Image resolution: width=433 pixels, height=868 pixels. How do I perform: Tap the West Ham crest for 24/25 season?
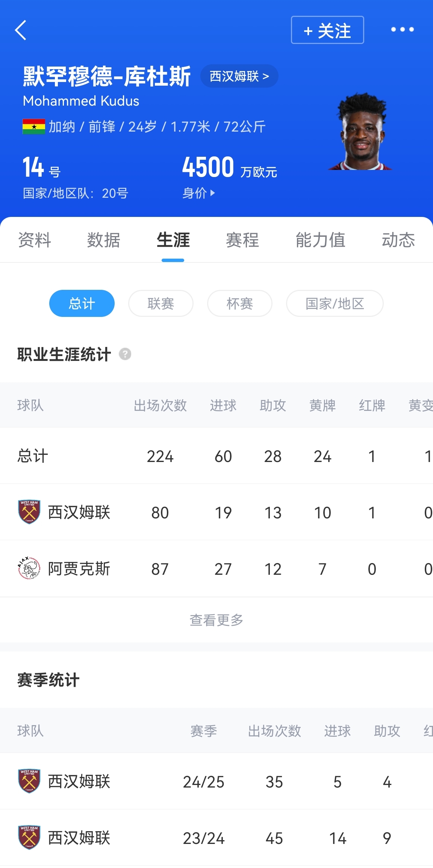click(x=29, y=781)
